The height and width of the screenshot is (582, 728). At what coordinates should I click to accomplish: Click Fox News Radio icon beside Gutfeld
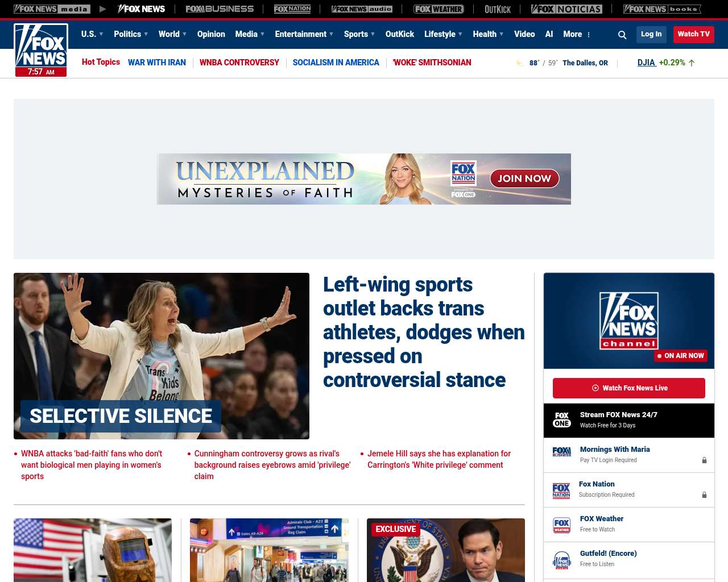(x=562, y=560)
